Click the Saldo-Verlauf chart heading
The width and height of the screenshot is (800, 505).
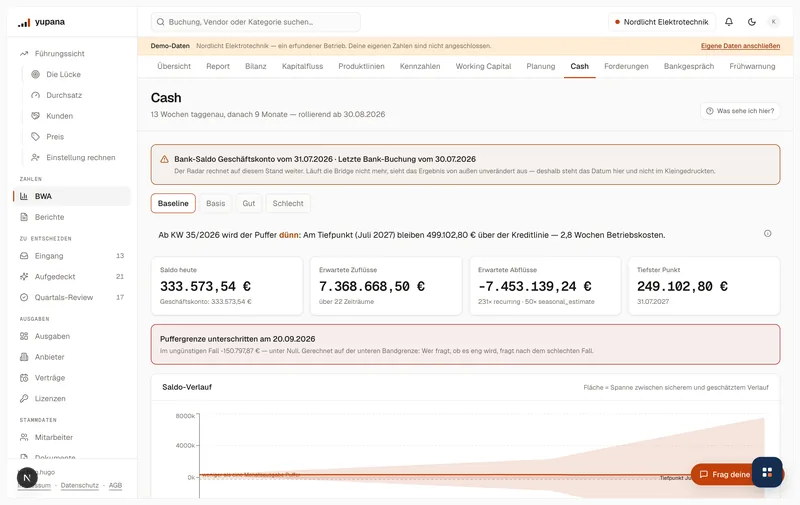[x=187, y=387]
